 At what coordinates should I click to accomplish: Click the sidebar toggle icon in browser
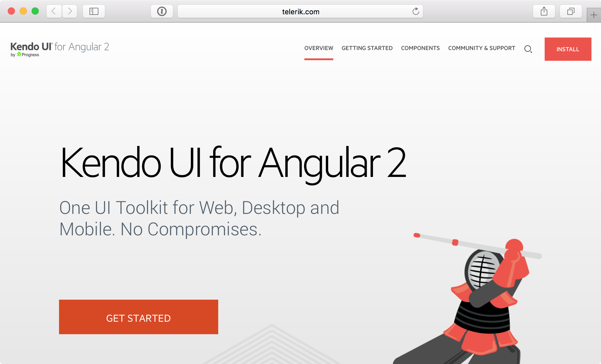tap(94, 12)
